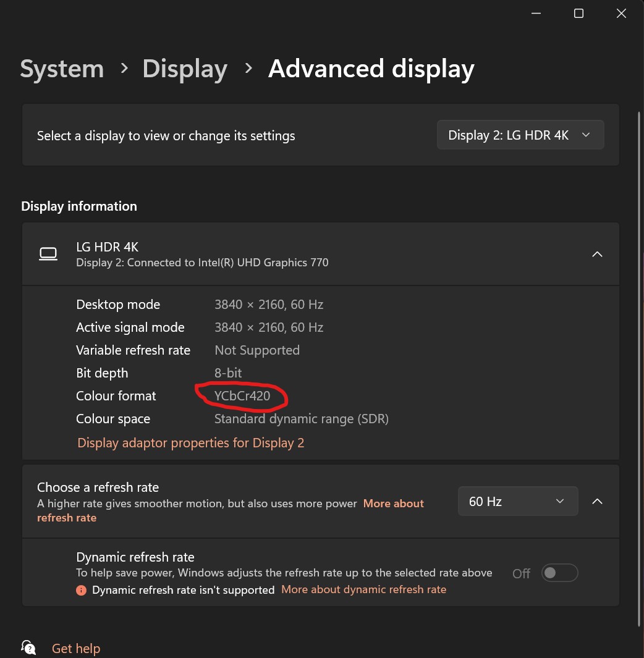The image size is (644, 658).
Task: Toggle Dynamic refresh rate on
Action: 559,573
